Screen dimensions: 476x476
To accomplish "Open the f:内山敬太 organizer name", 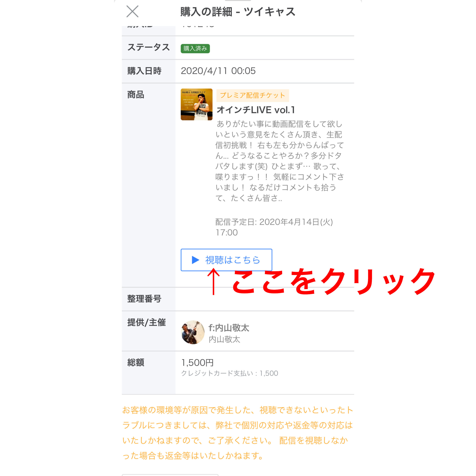I will coord(229,328).
